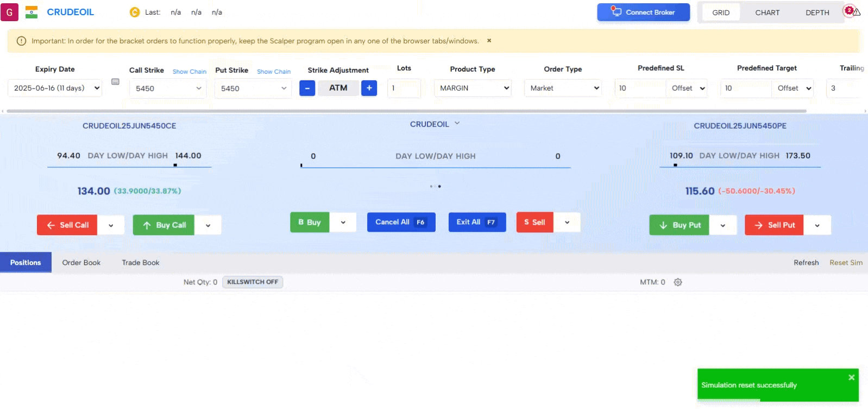
Task: Close the simulation reset success toast
Action: coord(851,378)
